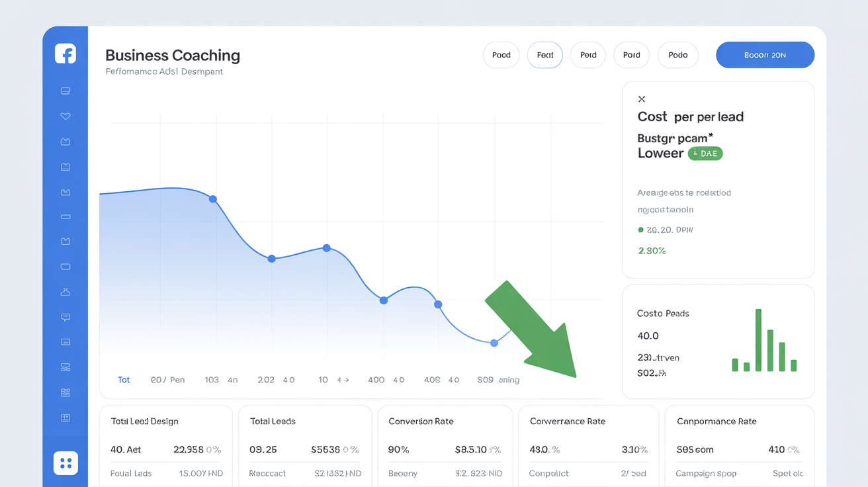868x487 pixels.
Task: Click the heart icon in the sidebar
Action: tap(65, 116)
